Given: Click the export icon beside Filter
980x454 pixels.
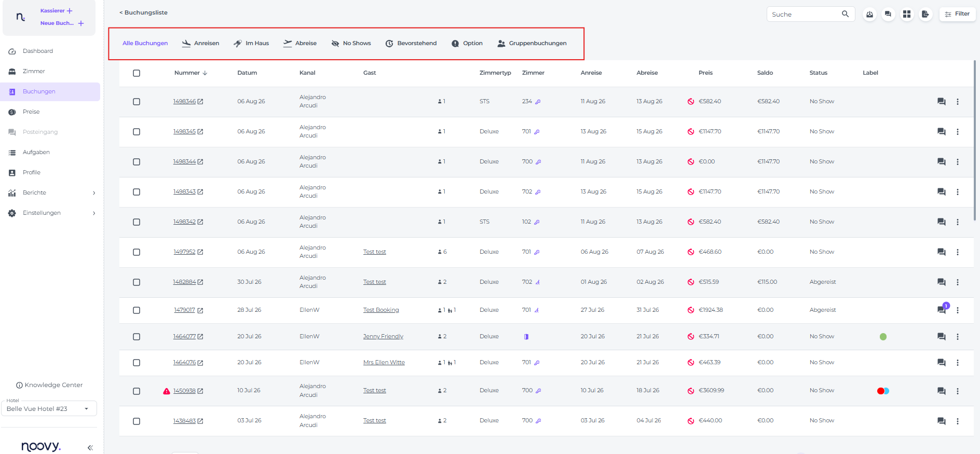Looking at the screenshot, I should [x=925, y=15].
